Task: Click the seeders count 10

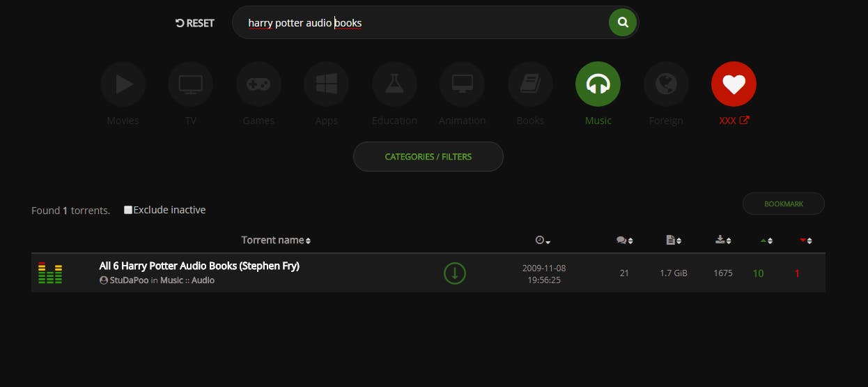Action: (x=758, y=273)
